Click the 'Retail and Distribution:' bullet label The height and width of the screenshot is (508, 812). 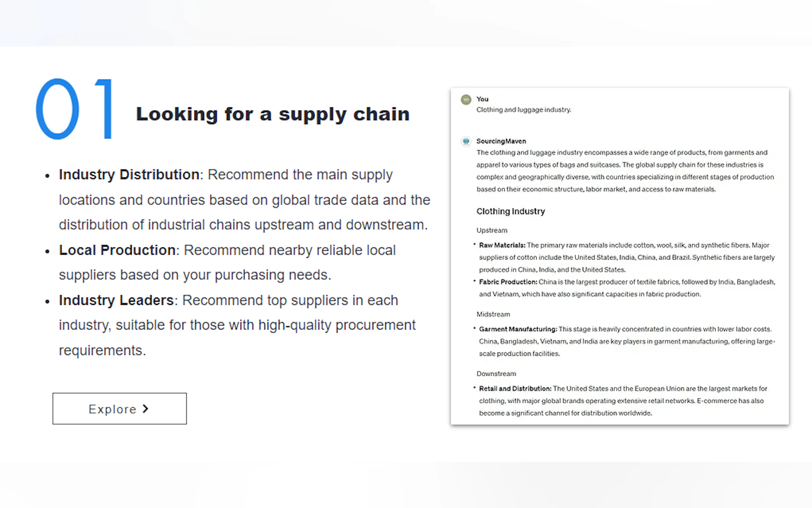click(515, 389)
